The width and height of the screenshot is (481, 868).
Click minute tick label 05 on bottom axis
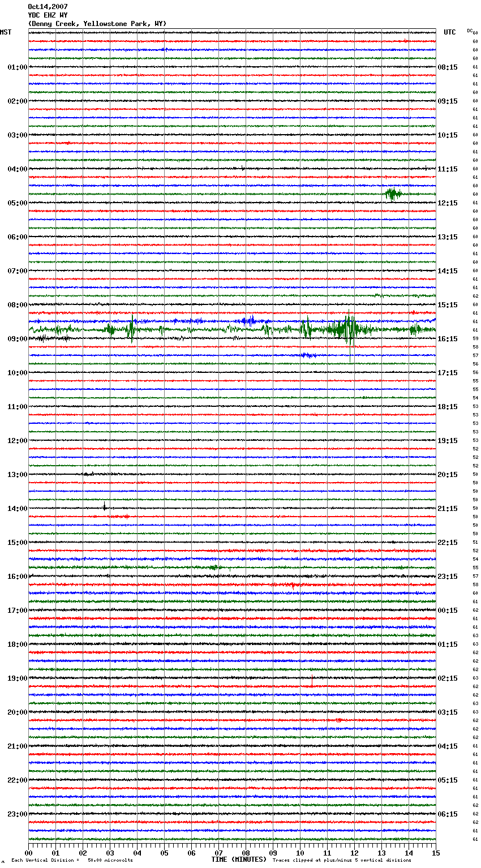[164, 853]
